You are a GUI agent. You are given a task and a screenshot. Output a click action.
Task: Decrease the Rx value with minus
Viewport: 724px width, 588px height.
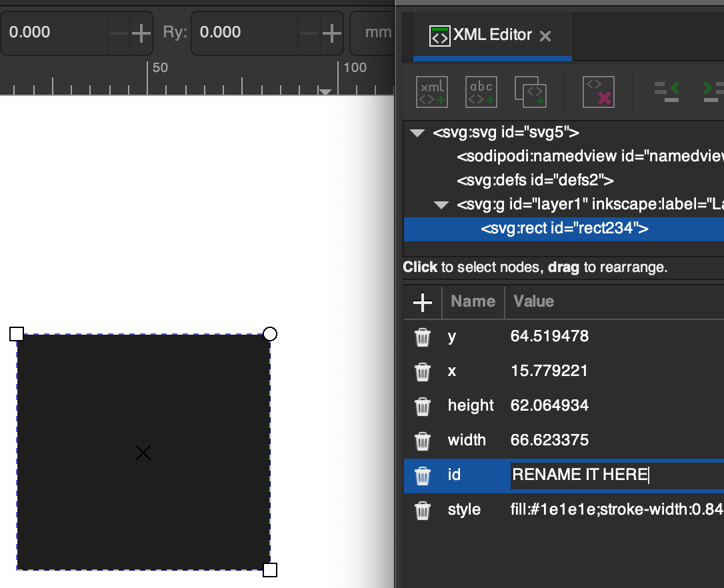[119, 33]
